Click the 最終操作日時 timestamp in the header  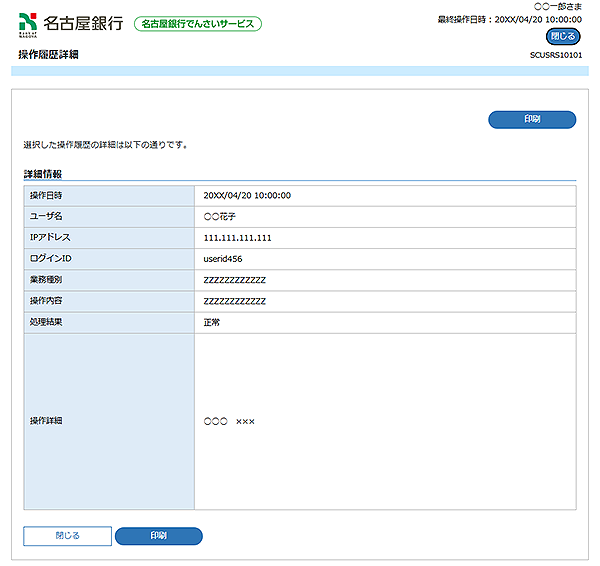(509, 19)
